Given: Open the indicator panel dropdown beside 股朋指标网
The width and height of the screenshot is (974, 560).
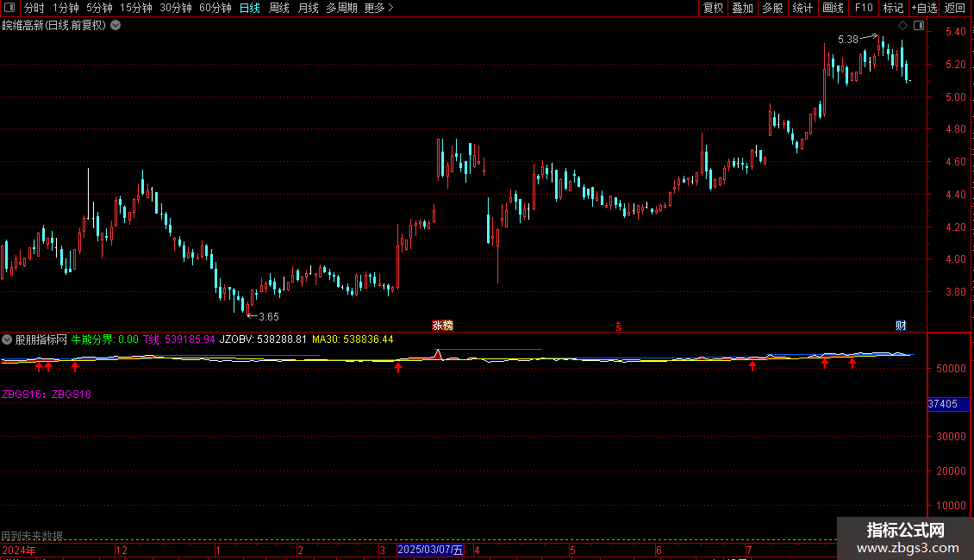Looking at the screenshot, I should click(7, 339).
